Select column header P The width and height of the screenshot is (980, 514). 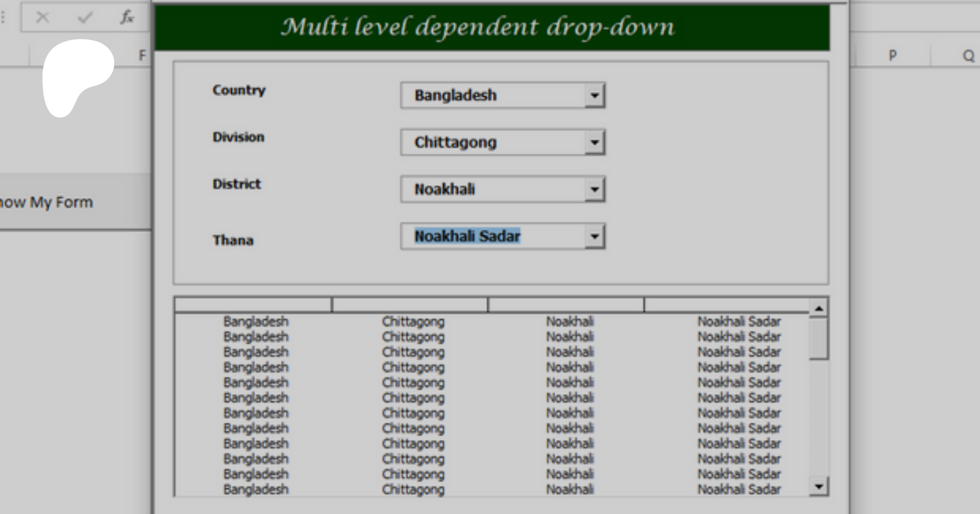coord(892,55)
